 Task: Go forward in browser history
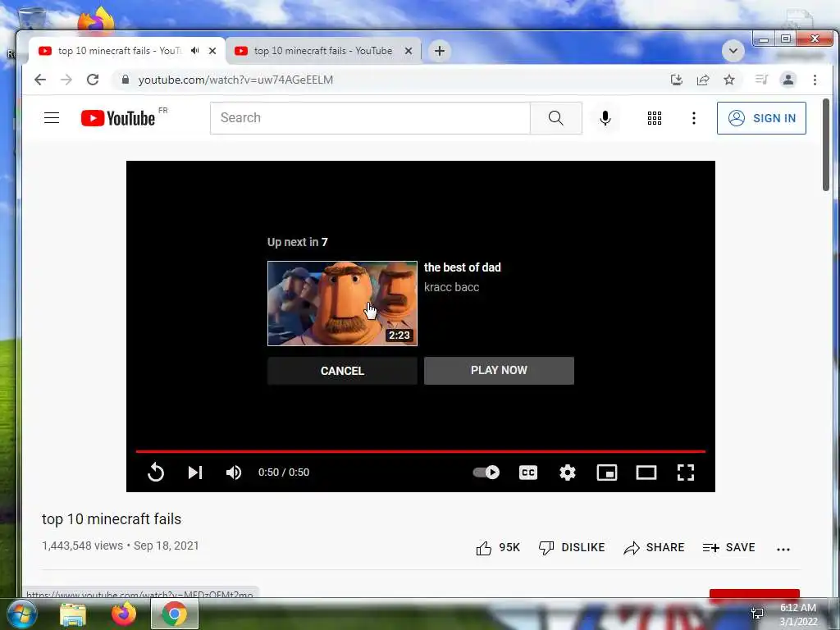[66, 80]
